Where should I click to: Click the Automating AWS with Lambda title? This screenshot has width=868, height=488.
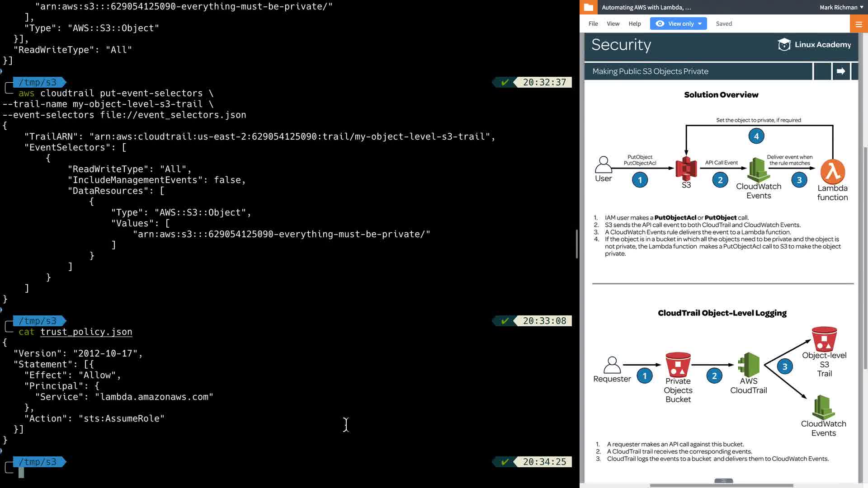point(646,7)
